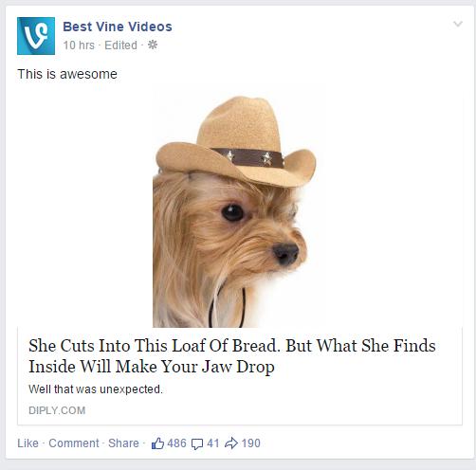The image size is (476, 470).
Task: Visit the Best Vine Videos page
Action: pos(118,27)
